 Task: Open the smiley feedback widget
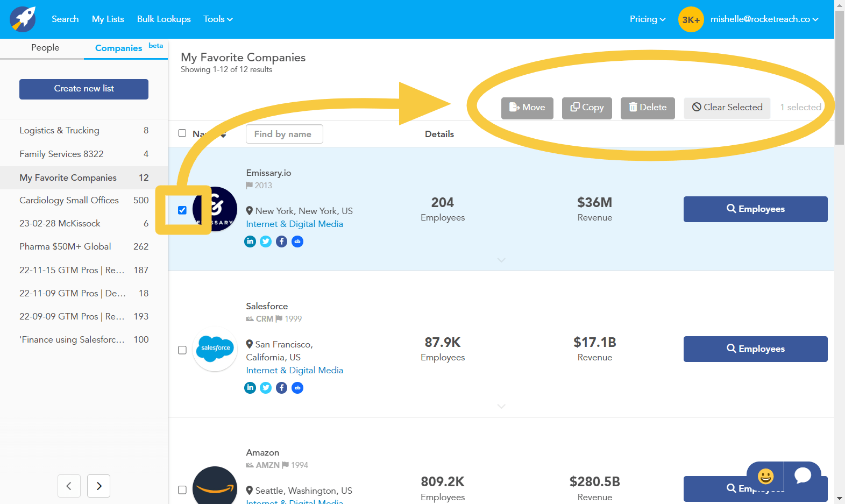765,476
